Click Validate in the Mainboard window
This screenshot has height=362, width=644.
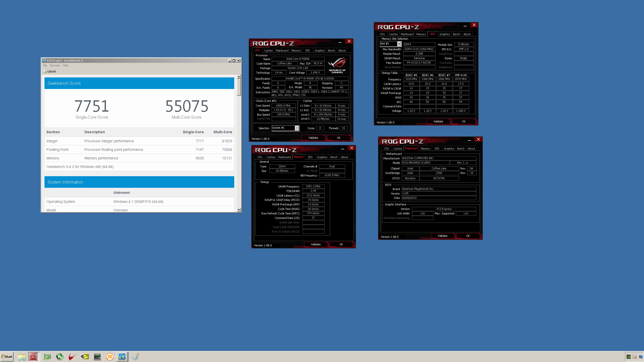442,236
